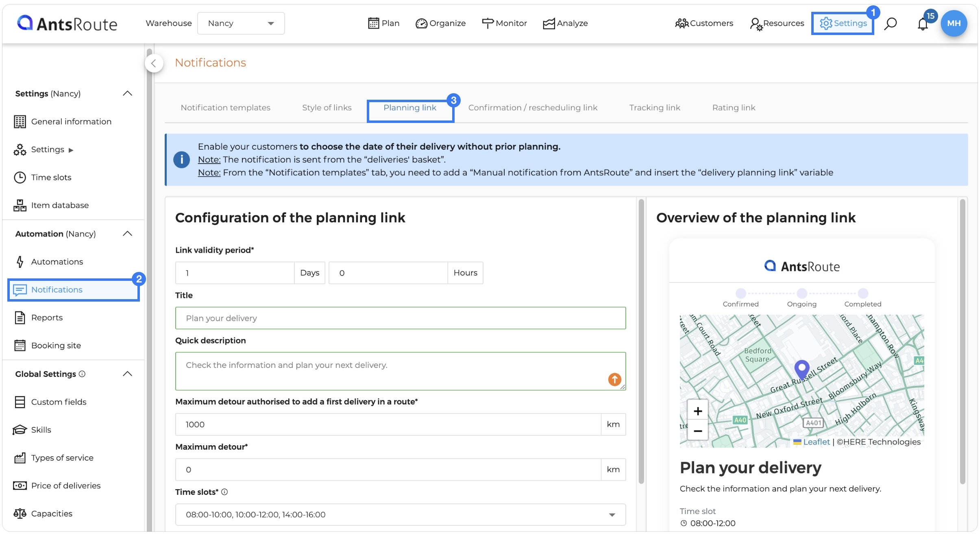
Task: Click 'Overview of the planning link' heading
Action: 756,218
